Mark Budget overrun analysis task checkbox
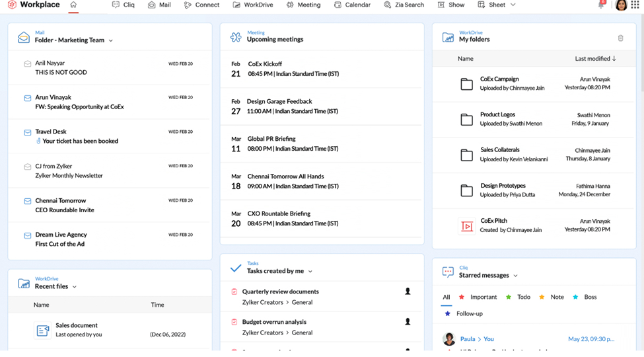The image size is (644, 357). click(234, 322)
